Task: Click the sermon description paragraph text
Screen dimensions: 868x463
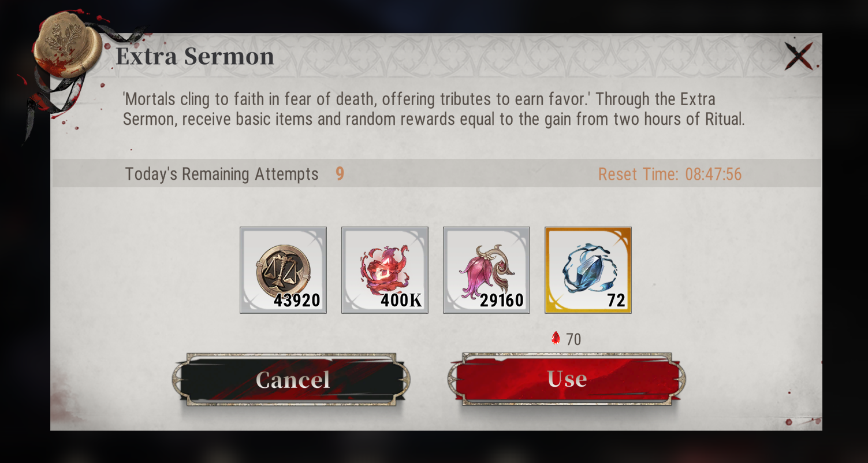Action: (x=433, y=110)
